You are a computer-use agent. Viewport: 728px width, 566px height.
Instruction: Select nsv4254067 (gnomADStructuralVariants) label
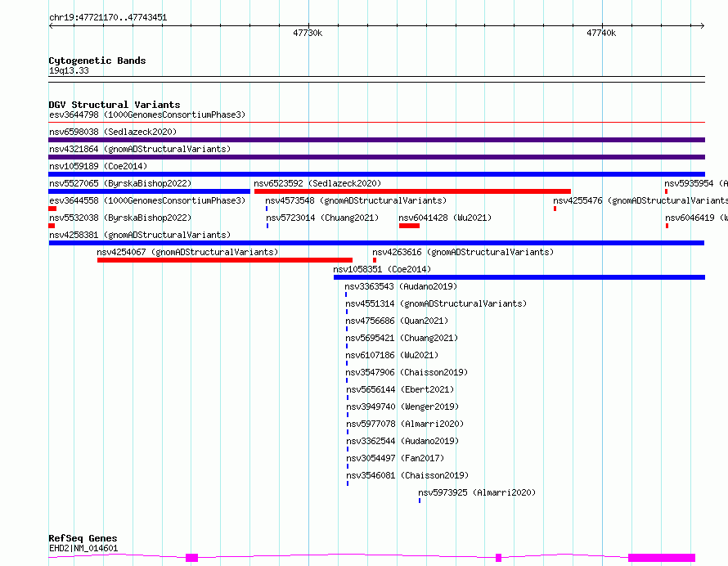coord(187,252)
